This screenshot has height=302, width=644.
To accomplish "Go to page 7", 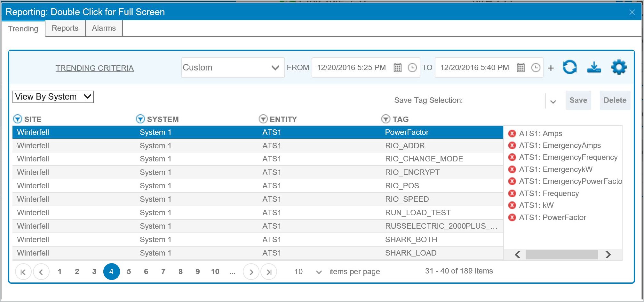I will pos(163,272).
